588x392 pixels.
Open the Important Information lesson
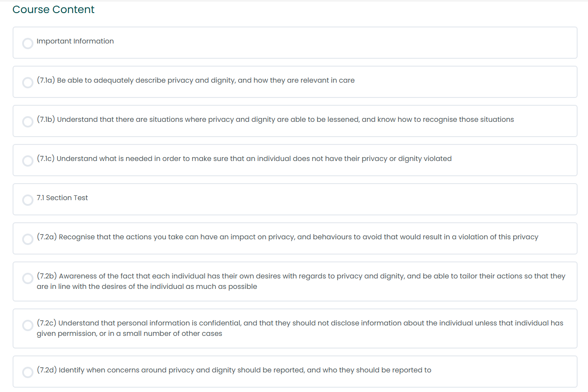pyautogui.click(x=75, y=41)
